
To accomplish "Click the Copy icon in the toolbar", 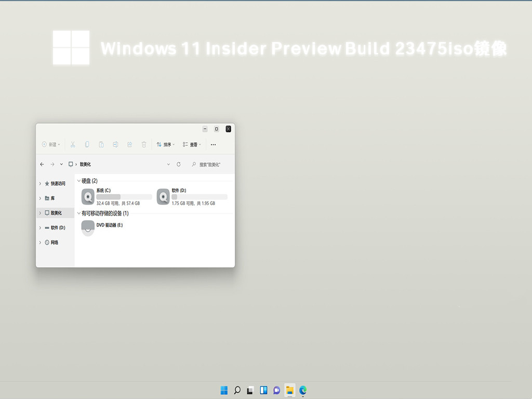I will [x=87, y=144].
